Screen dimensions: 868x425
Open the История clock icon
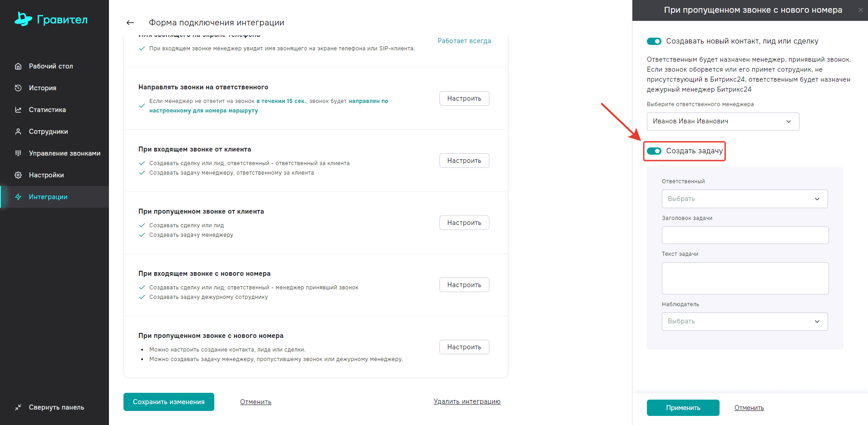[x=18, y=88]
